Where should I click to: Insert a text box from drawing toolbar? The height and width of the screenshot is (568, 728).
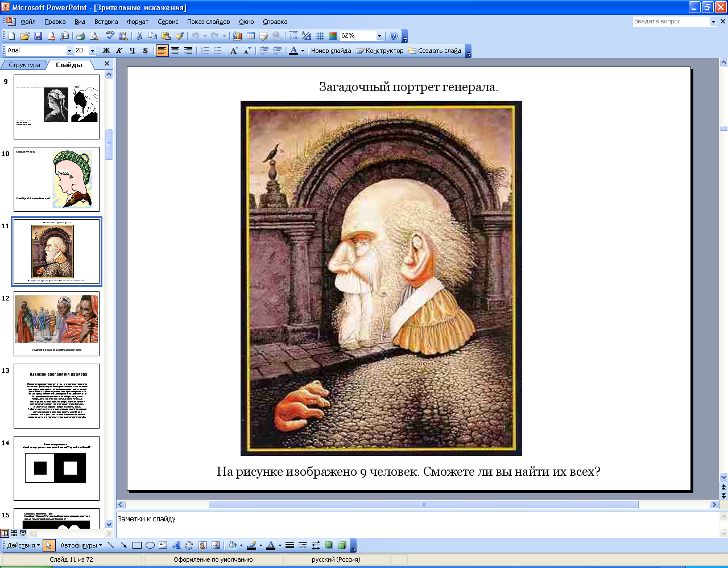coord(163,545)
